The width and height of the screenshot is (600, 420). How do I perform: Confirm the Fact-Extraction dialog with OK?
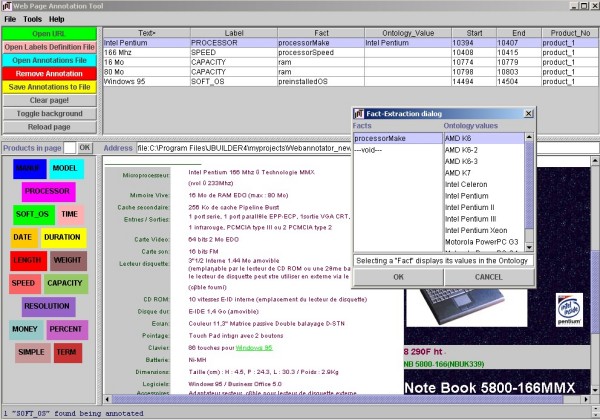398,276
